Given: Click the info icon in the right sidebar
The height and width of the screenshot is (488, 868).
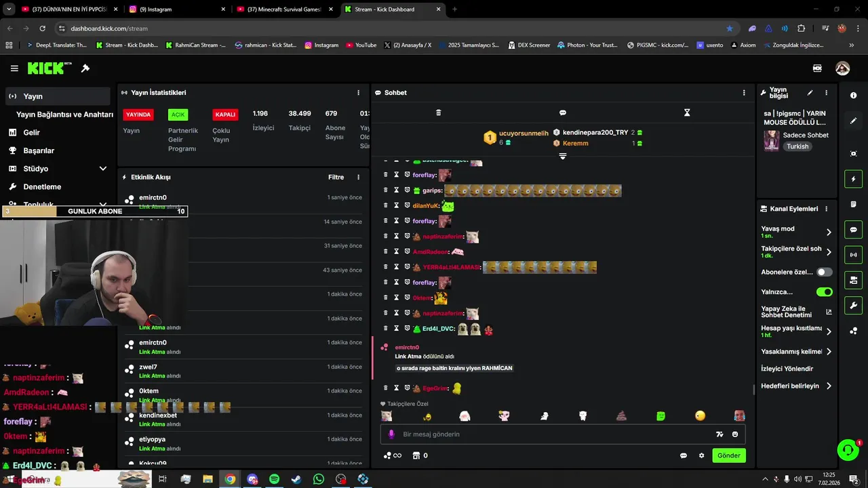Looking at the screenshot, I should [853, 96].
